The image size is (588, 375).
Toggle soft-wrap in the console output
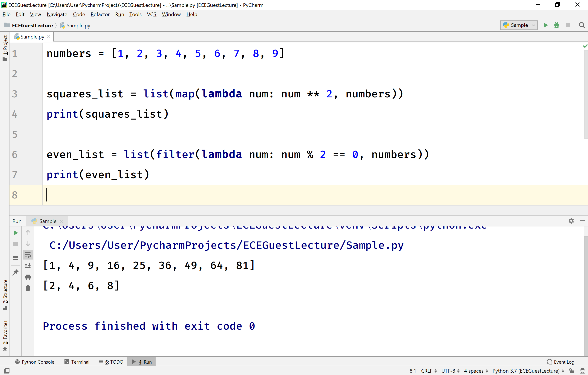tap(28, 255)
